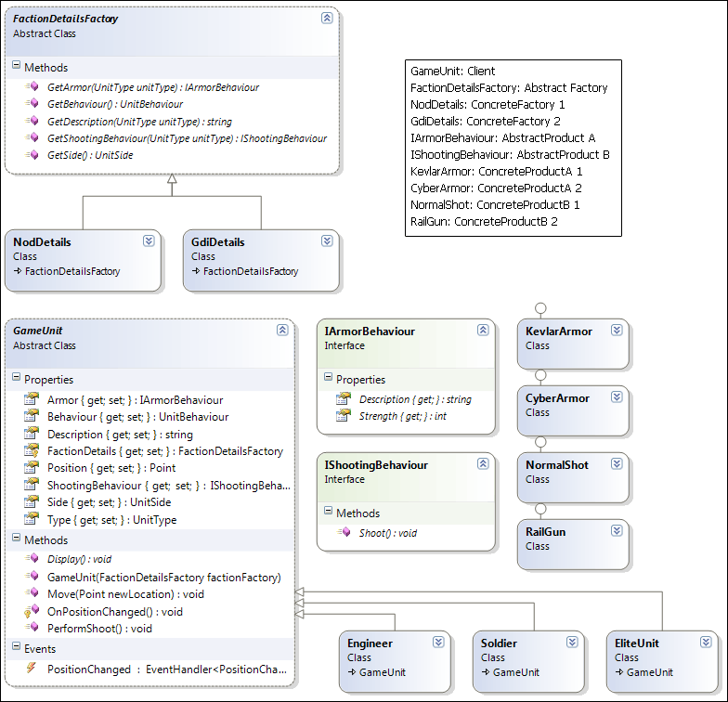Click the Side property icon
728x702 pixels.
[x=32, y=501]
